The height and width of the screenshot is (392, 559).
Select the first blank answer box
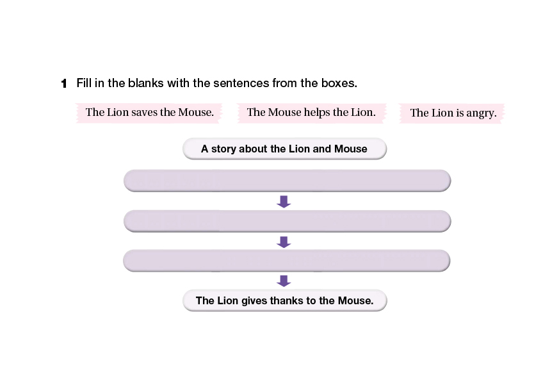coord(287,181)
